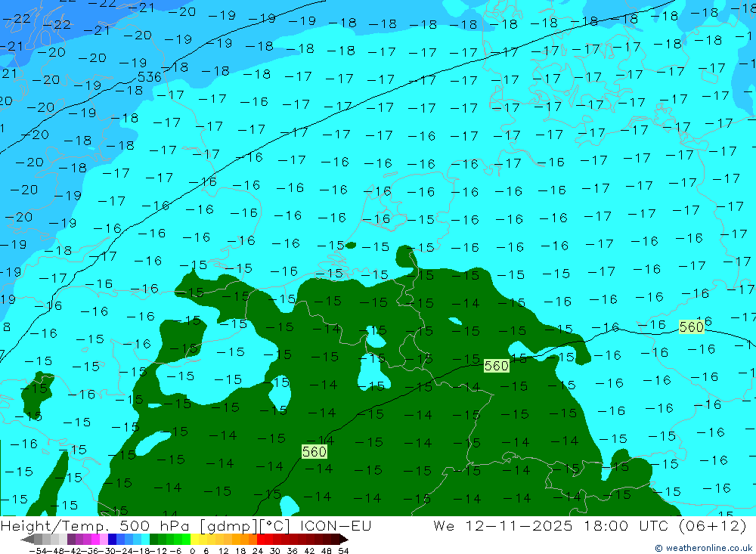Click the '18:00 UTC' time text
This screenshot has width=756, height=554.
[625, 525]
